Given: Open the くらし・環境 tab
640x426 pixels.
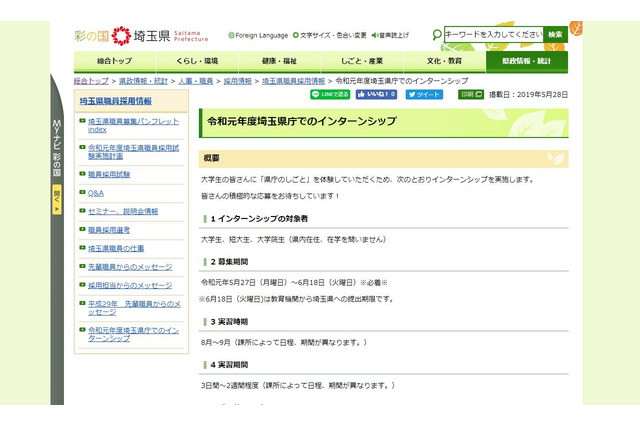Looking at the screenshot, I should pos(197,61).
